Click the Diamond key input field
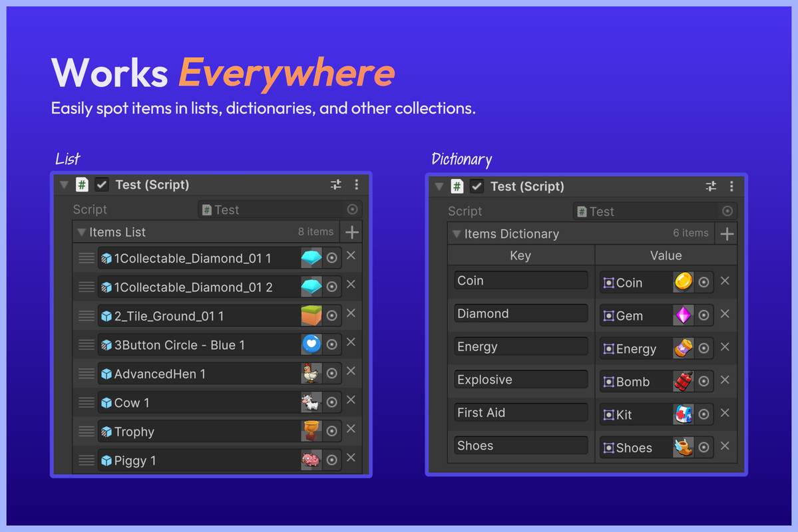Image resolution: width=798 pixels, height=532 pixels. coord(520,313)
